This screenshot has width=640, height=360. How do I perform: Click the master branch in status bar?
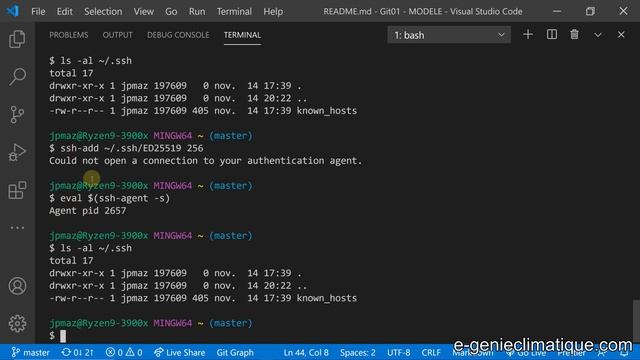tap(31, 352)
